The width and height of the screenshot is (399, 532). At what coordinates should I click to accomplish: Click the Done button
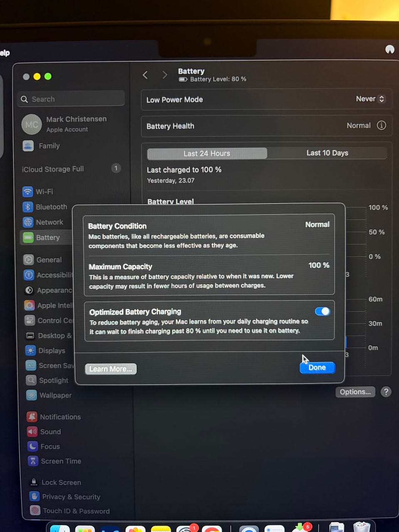(x=317, y=367)
